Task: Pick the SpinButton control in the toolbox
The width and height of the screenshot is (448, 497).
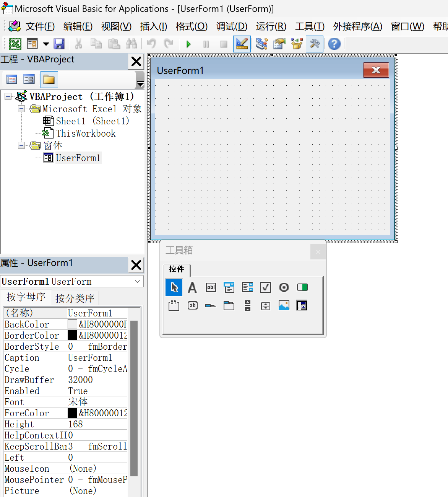Action: pyautogui.click(x=266, y=306)
